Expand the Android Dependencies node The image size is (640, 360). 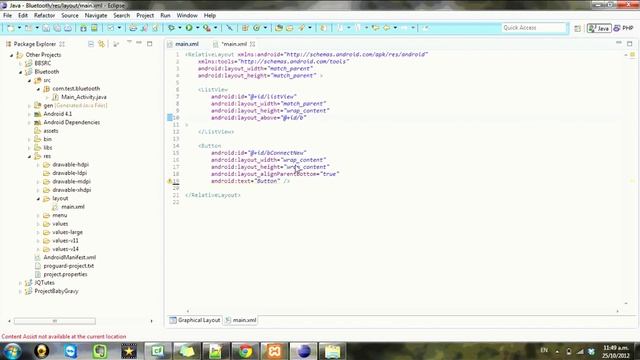[29, 122]
